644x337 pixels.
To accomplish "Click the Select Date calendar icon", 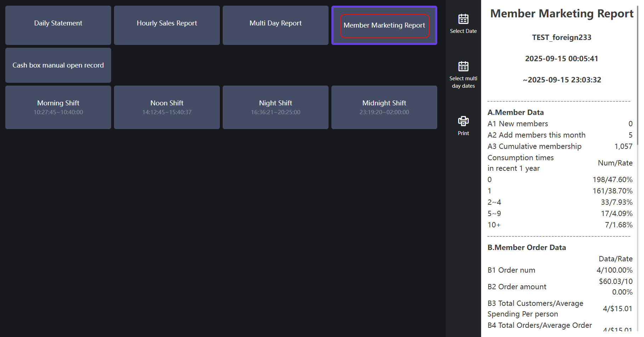I will [463, 19].
